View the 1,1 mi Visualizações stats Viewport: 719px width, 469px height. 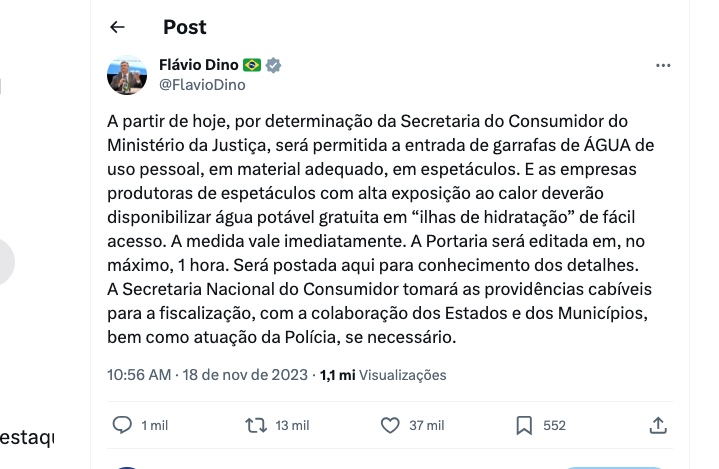383,375
